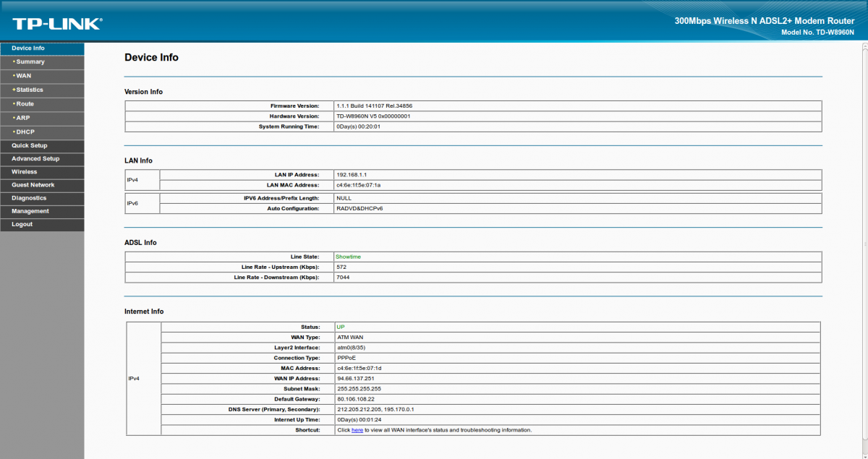Click the DNS Server (Primary, Secondary) label
The width and height of the screenshot is (868, 459).
(274, 409)
